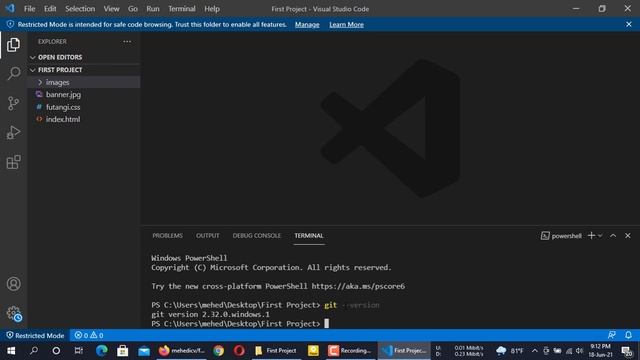Open the volume control in system tray

tap(580, 351)
